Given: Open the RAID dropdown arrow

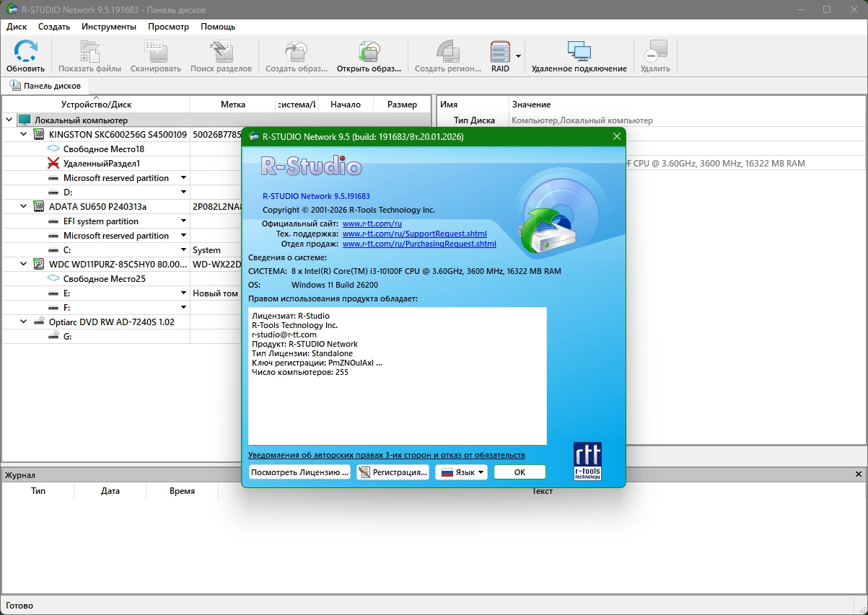Looking at the screenshot, I should pos(518,56).
